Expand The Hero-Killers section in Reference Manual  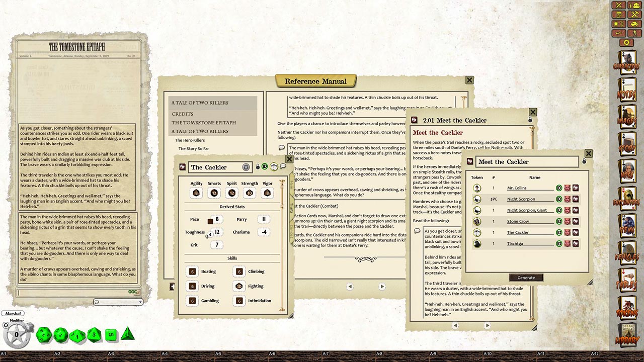191,140
